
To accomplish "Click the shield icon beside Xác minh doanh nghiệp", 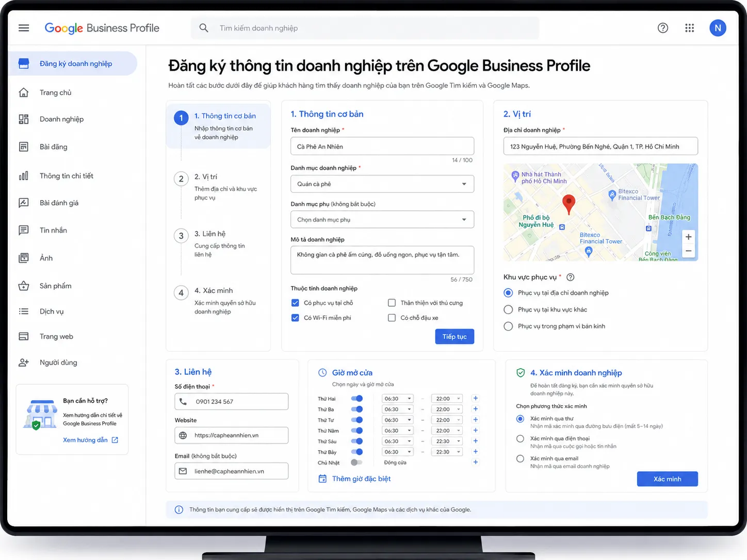I will pos(521,373).
